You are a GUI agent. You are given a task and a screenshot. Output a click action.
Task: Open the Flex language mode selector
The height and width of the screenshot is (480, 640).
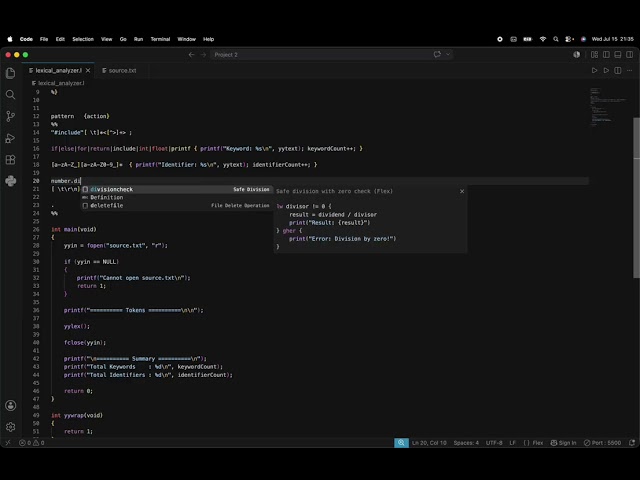tap(533, 443)
